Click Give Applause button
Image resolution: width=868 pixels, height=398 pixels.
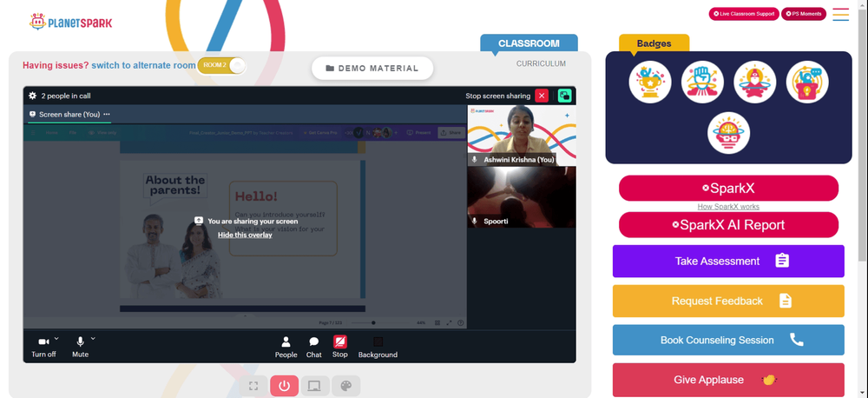pyautogui.click(x=728, y=380)
